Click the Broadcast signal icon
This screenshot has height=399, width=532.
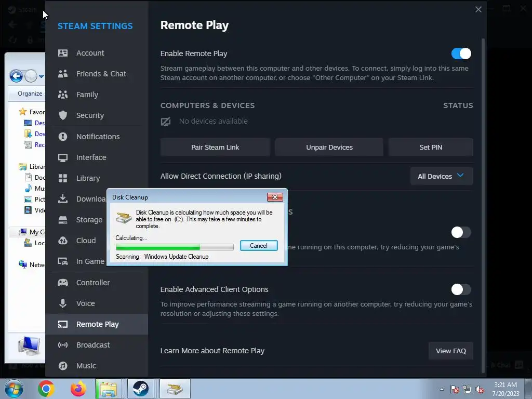[x=63, y=345]
